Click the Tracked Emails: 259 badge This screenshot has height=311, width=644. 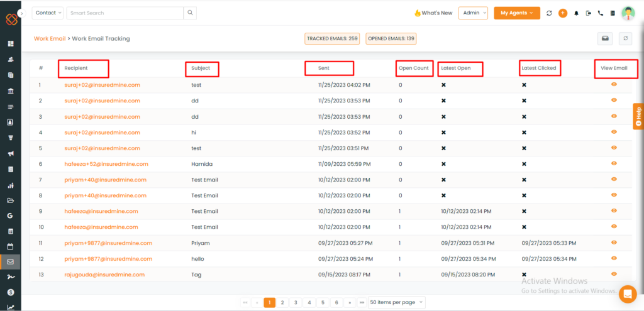[332, 38]
